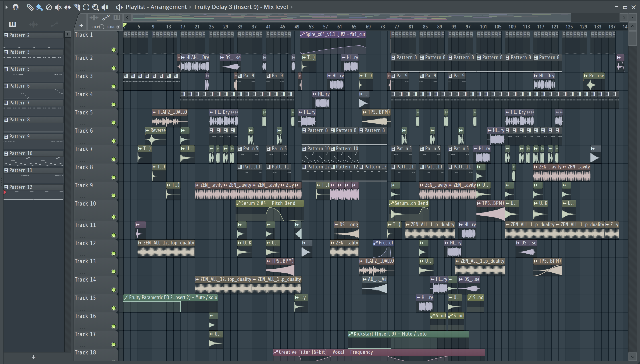The width and height of the screenshot is (640, 364).
Task: Click the song overview minimap scrollbar
Action: [x=352, y=18]
